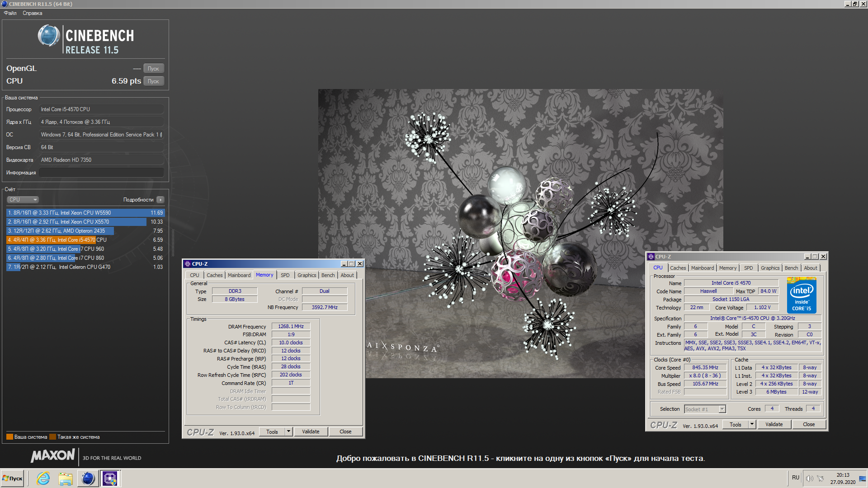
Task: Select SPD tab in right CPU-Z window
Action: pos(749,268)
